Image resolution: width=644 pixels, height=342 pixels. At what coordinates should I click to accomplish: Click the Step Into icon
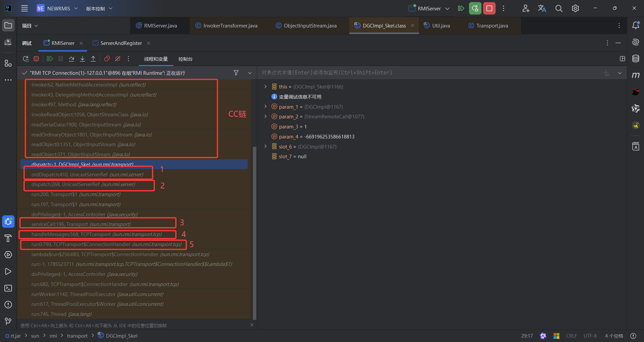tap(82, 59)
